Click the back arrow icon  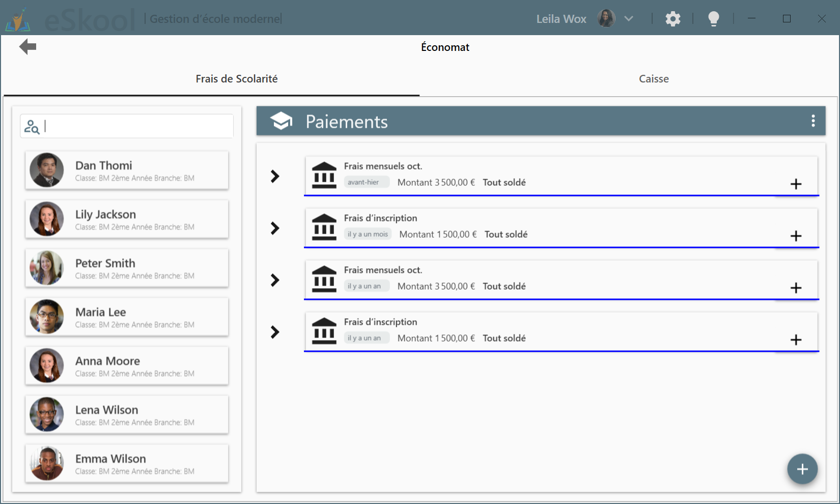tap(27, 47)
